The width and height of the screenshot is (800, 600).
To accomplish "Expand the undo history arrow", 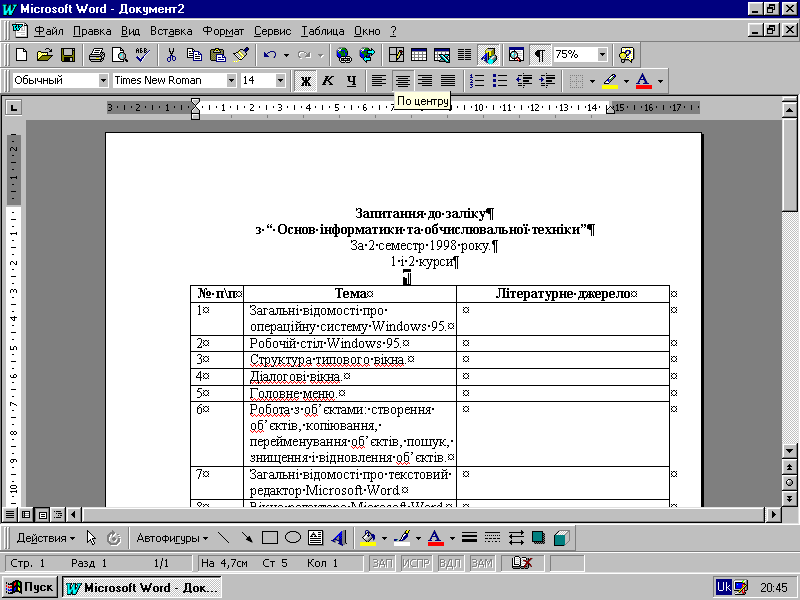I will coord(286,55).
